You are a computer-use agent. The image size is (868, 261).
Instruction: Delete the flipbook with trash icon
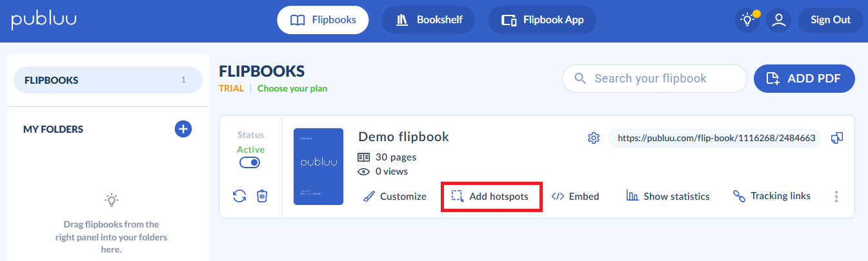point(262,196)
